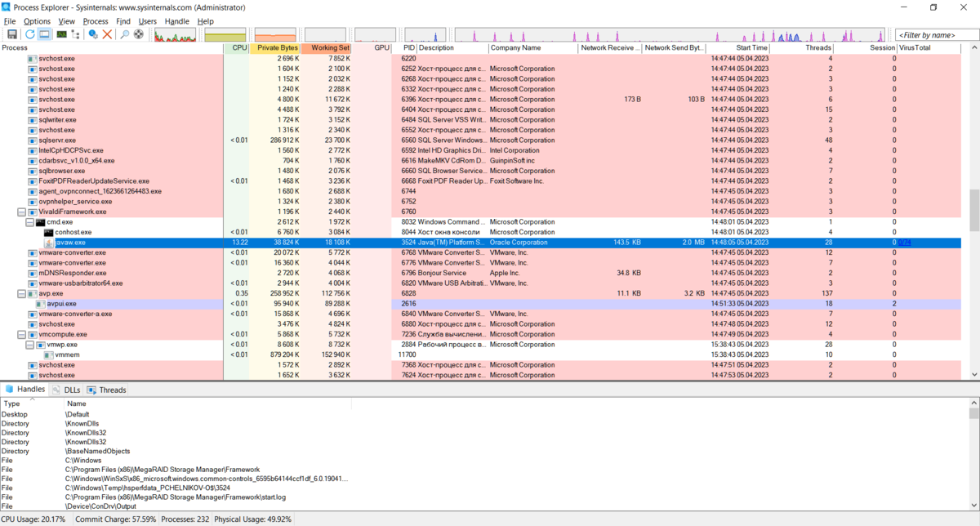The image size is (980, 526).
Task: Click the lower pane vertical scrollbar
Action: (x=974, y=455)
